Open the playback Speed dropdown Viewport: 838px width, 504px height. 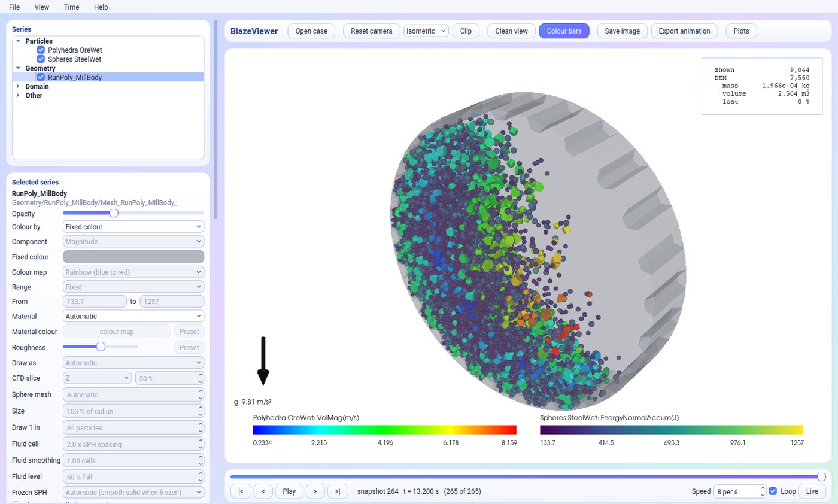pos(739,491)
